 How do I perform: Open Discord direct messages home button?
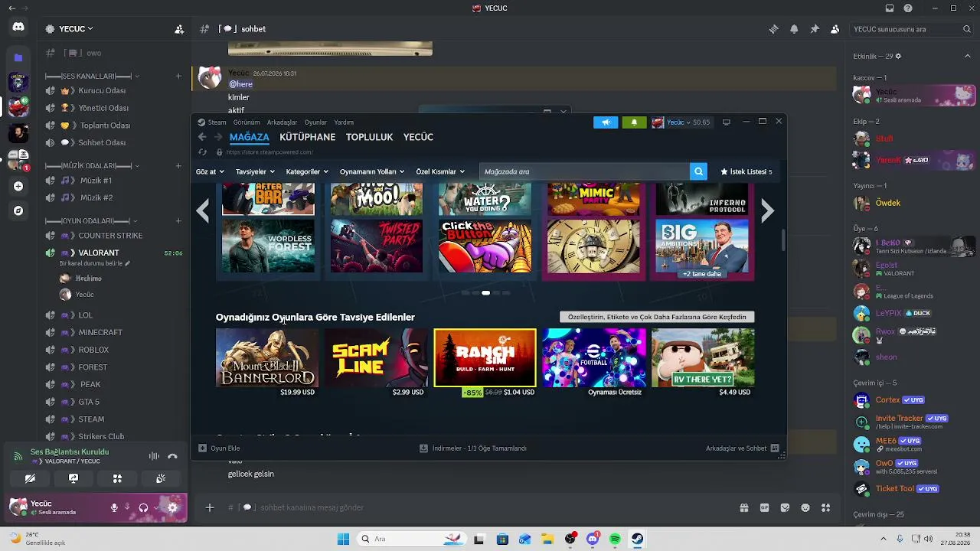point(18,28)
